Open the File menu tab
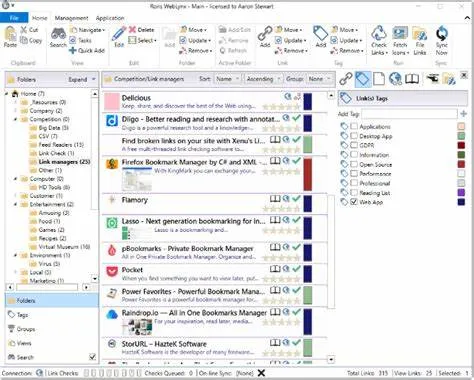 [14, 18]
